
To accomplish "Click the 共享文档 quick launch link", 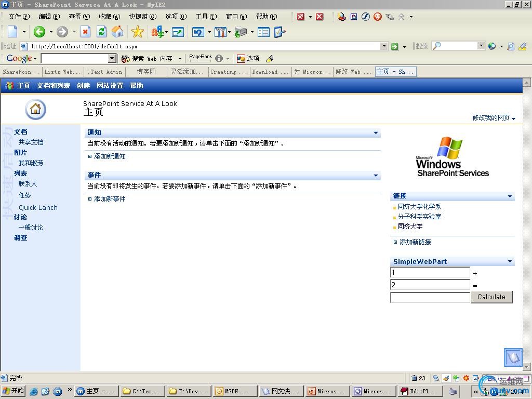I will (x=31, y=142).
